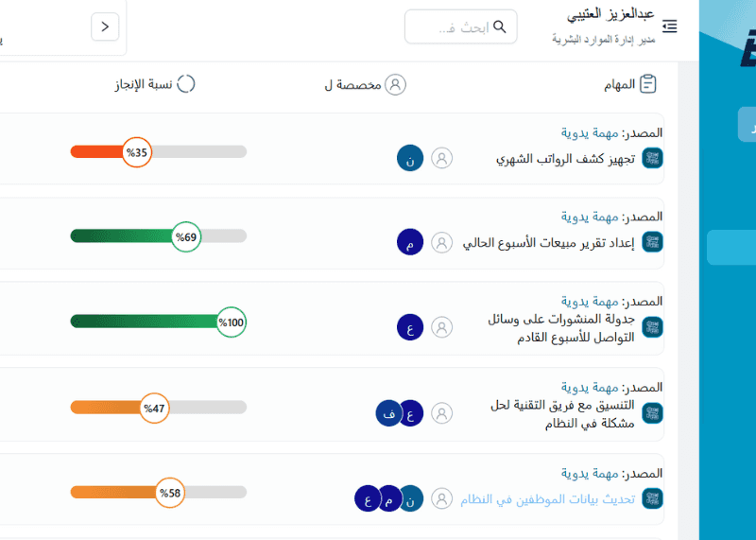The height and width of the screenshot is (540, 756).
Task: Click the مخصصة ل column header
Action: point(365,85)
